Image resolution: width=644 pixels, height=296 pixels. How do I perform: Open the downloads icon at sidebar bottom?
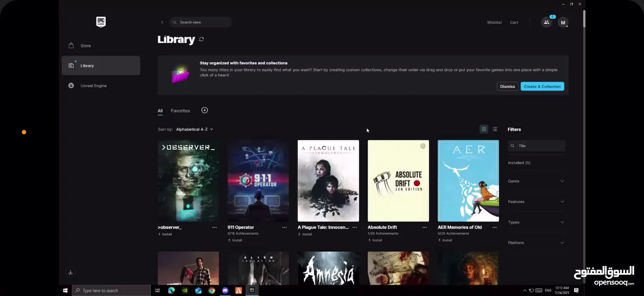[x=71, y=272]
